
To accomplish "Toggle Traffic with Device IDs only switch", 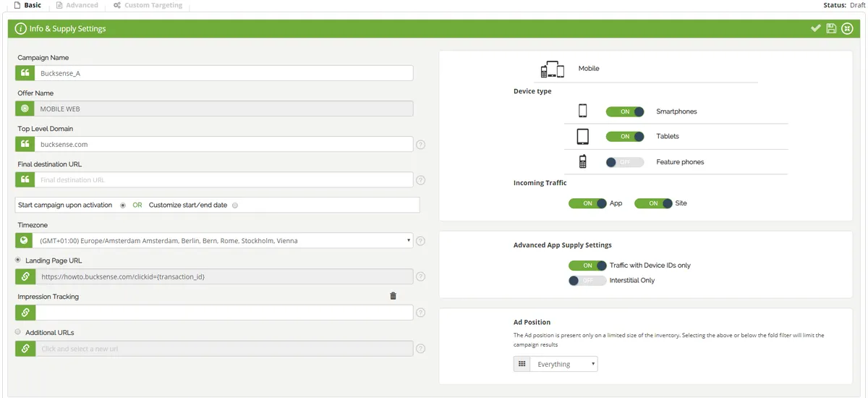I will tap(587, 266).
